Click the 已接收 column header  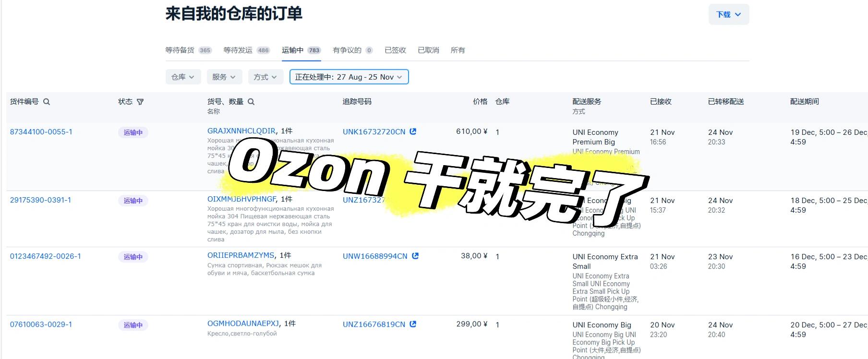[661, 102]
